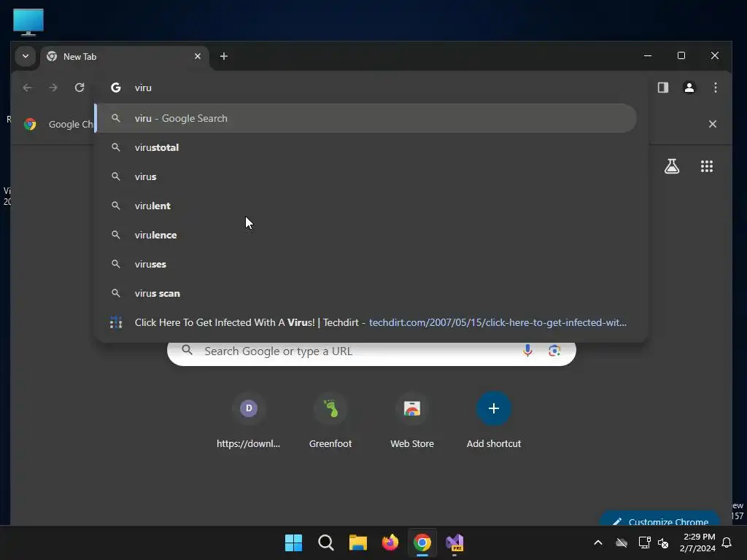This screenshot has width=747, height=560.
Task: Click the network display tray icon
Action: [x=645, y=542]
